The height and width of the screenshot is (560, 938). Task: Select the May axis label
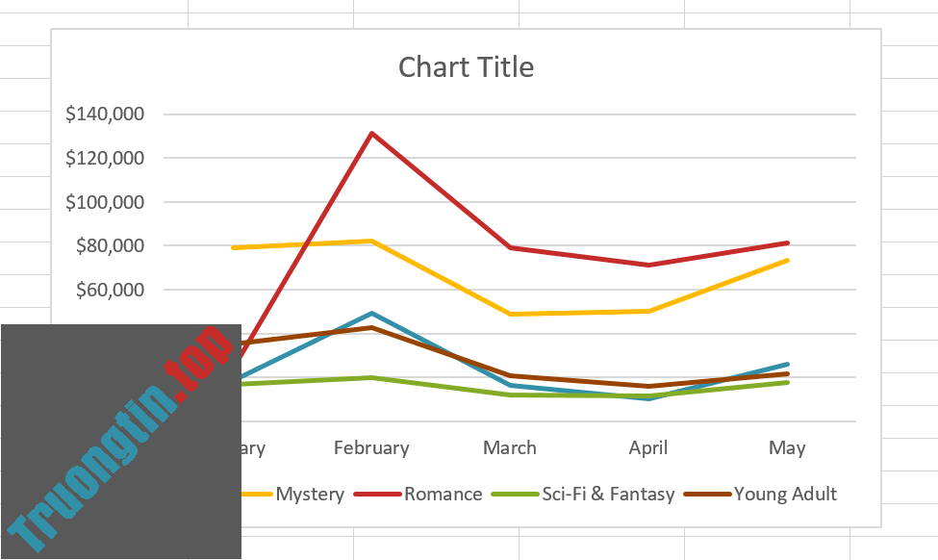[787, 447]
